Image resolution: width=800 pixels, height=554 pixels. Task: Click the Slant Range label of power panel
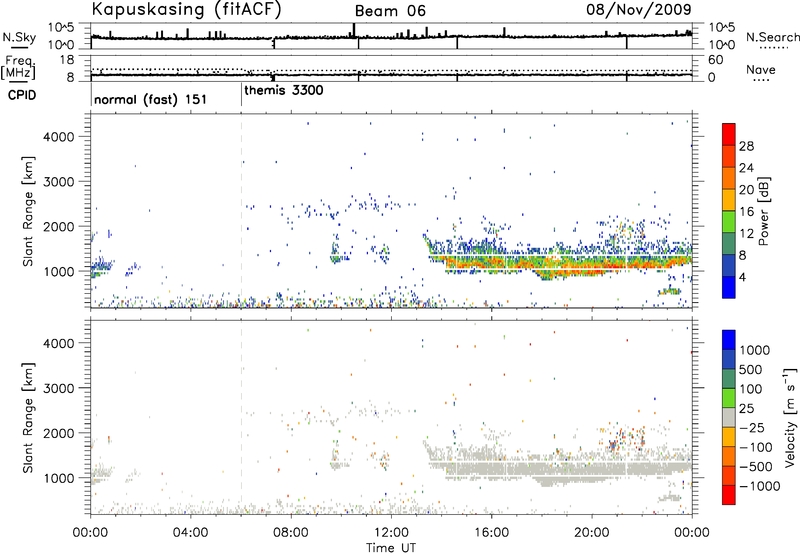click(x=28, y=211)
